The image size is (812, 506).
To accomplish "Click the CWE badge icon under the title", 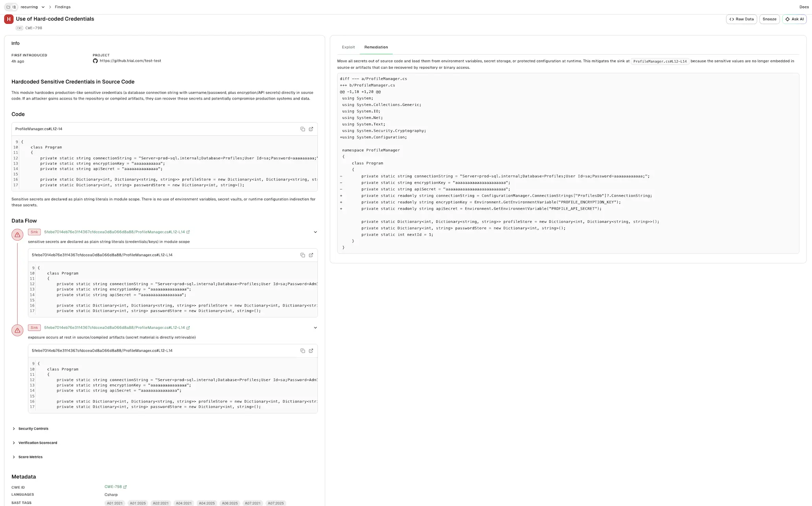I will coord(19,28).
